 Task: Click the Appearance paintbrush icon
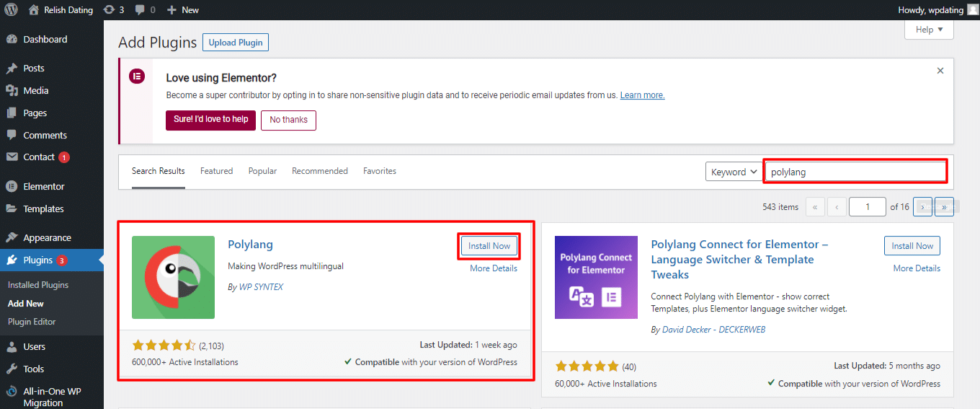[12, 238]
